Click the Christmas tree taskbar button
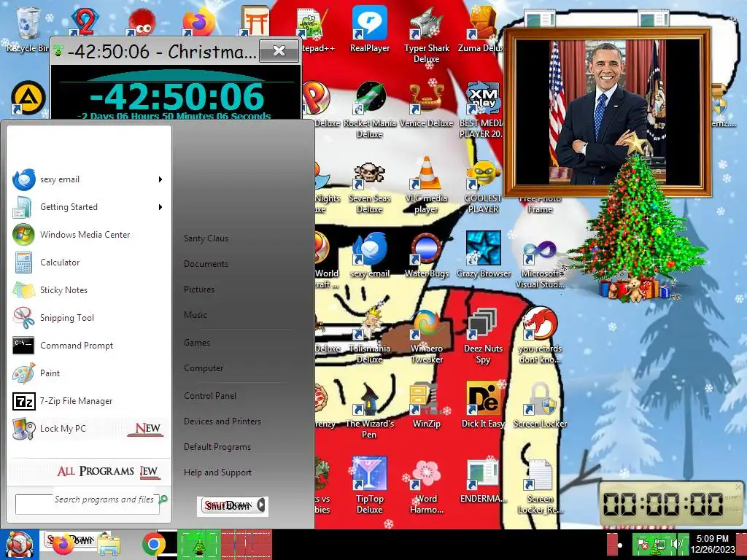Image resolution: width=747 pixels, height=560 pixels. click(199, 545)
